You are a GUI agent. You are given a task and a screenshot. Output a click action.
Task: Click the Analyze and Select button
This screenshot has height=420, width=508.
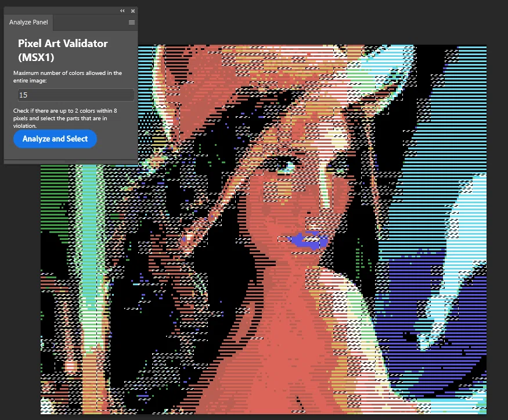click(x=55, y=139)
